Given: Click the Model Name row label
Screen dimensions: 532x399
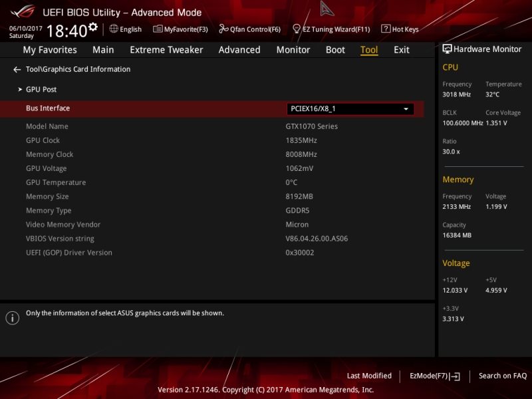Looking at the screenshot, I should pyautogui.click(x=47, y=126).
